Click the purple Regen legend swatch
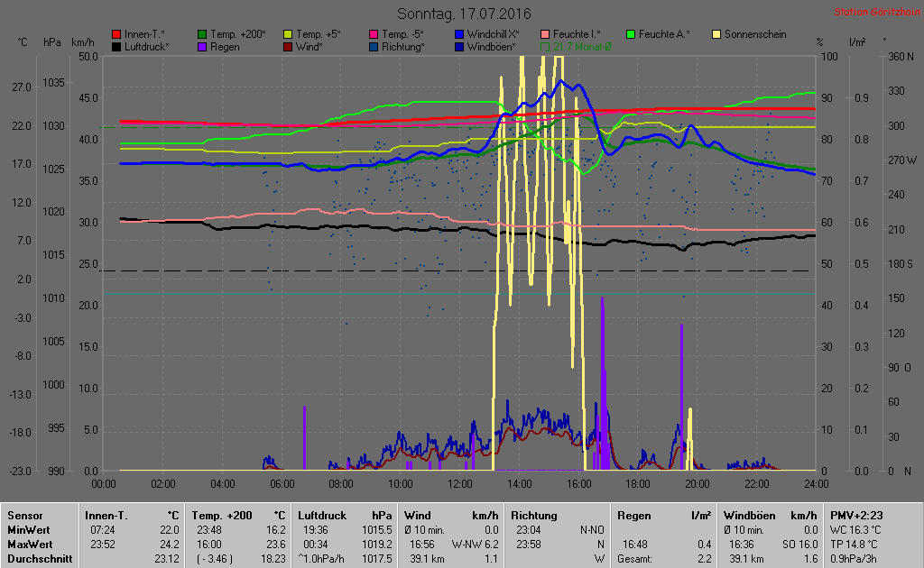924x568 pixels. pyautogui.click(x=202, y=47)
